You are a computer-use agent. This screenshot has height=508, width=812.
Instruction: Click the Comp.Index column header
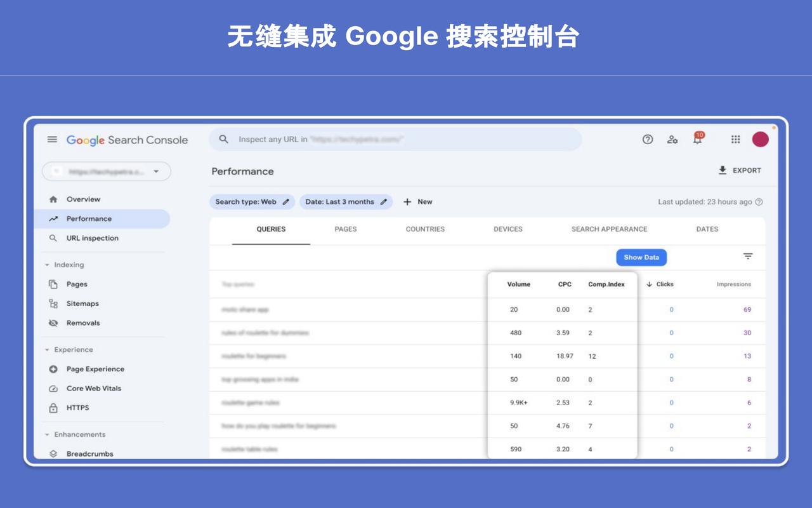606,284
